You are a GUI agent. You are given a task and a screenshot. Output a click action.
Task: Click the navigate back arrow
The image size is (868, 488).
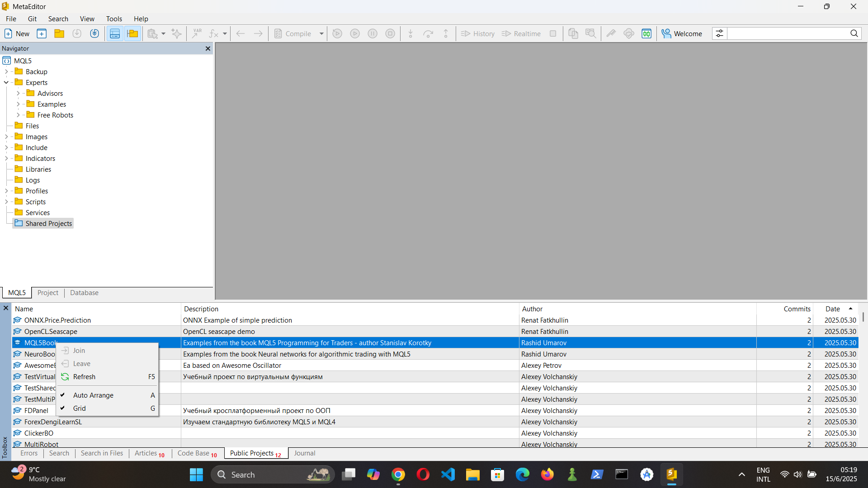[241, 33]
